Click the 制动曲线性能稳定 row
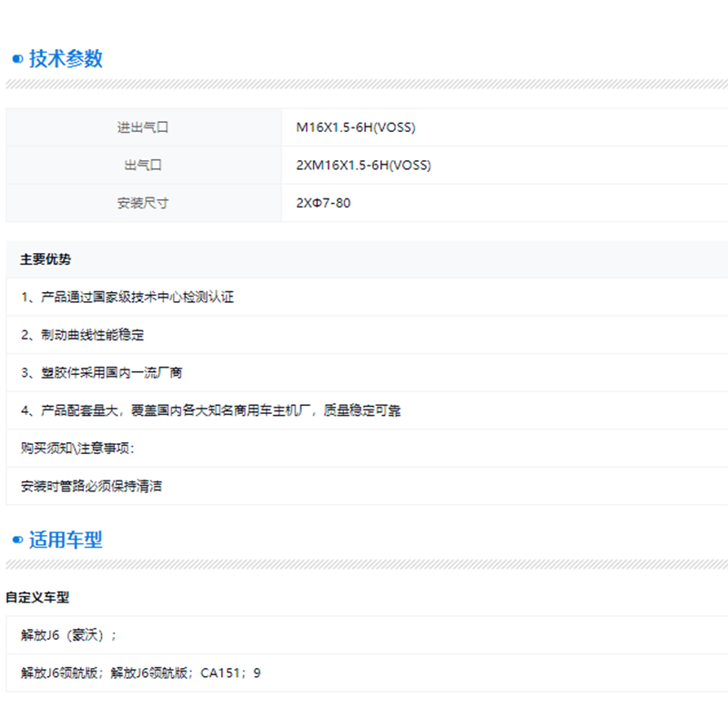 point(83,335)
